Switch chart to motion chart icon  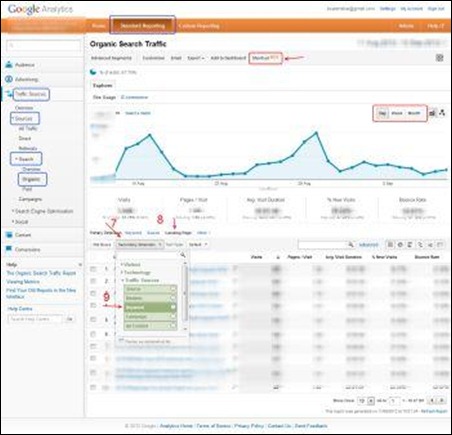tap(442, 113)
